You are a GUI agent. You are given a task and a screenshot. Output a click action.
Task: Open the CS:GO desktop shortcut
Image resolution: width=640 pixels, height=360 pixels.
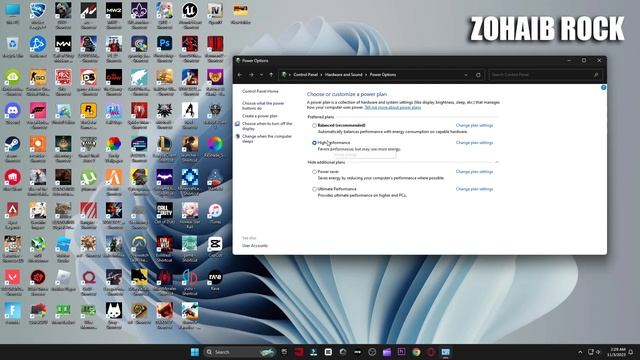coord(38,80)
